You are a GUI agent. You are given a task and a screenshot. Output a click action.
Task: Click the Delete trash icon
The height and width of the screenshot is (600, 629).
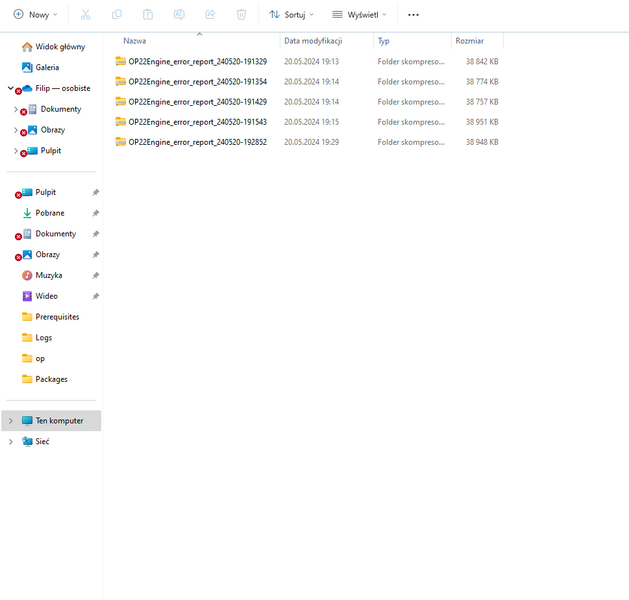(241, 15)
